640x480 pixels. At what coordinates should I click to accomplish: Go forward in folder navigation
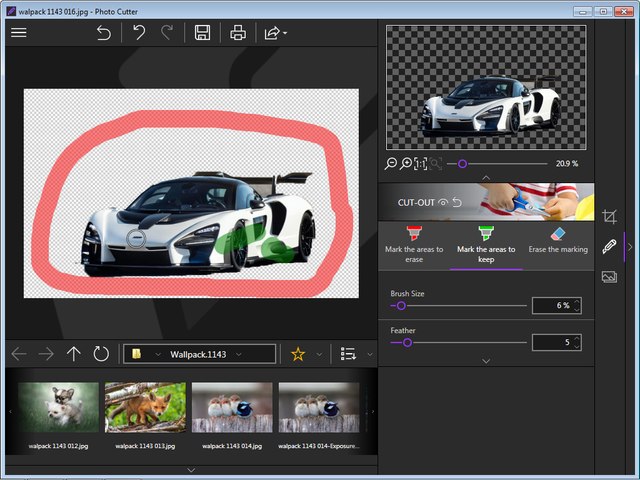[x=46, y=354]
